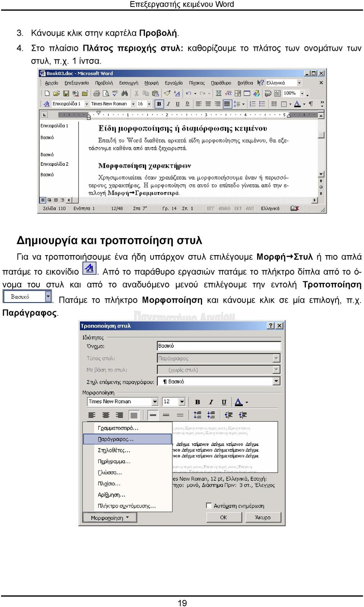Viewport: 364px width, 607px height.
Task: Click numbered list icon in Word toolbar
Action: click(253, 104)
